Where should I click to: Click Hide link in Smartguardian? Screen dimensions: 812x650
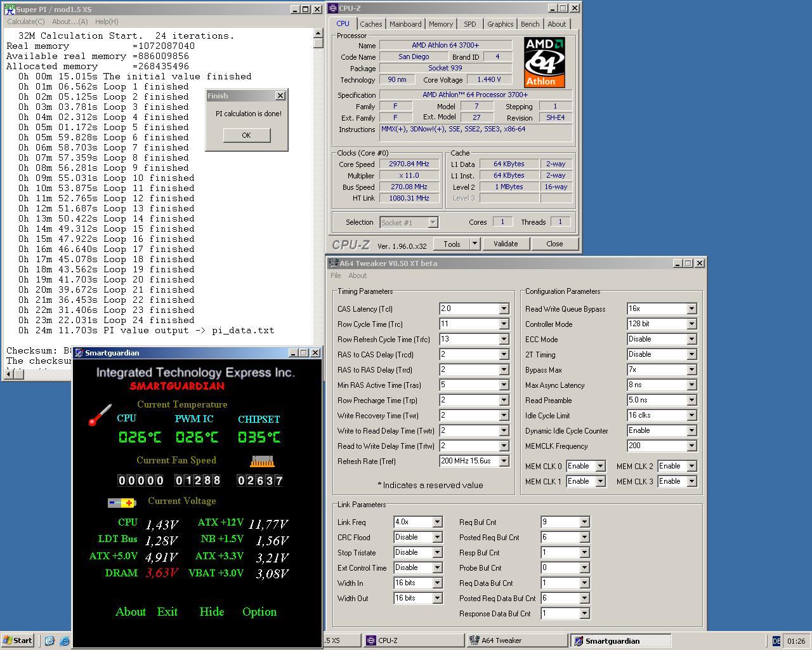point(211,612)
